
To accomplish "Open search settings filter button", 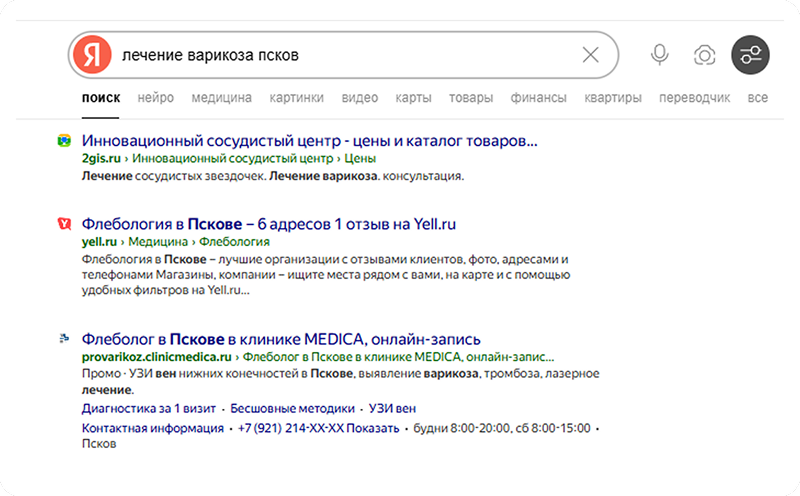I will 750,55.
